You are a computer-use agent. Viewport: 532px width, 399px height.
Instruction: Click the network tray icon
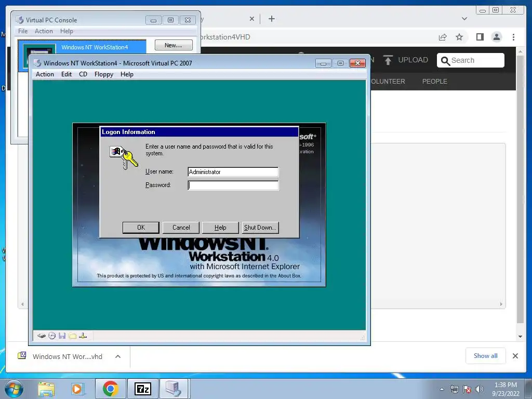click(x=454, y=389)
